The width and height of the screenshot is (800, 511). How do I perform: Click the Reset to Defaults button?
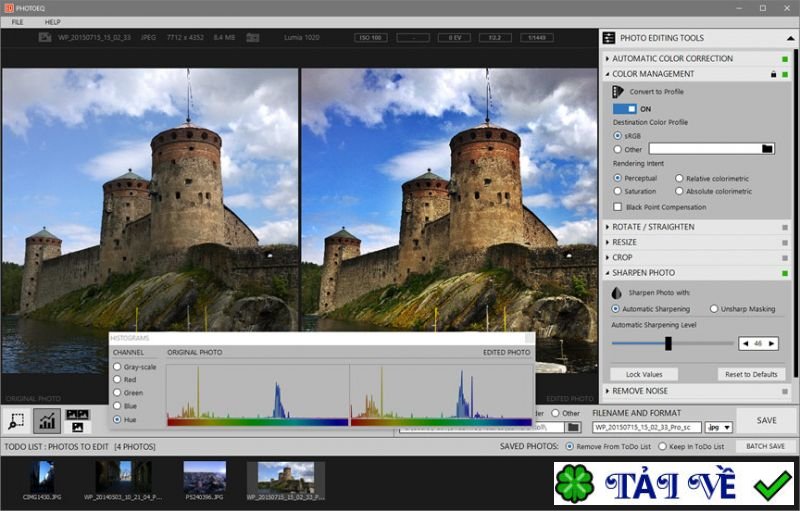(750, 374)
